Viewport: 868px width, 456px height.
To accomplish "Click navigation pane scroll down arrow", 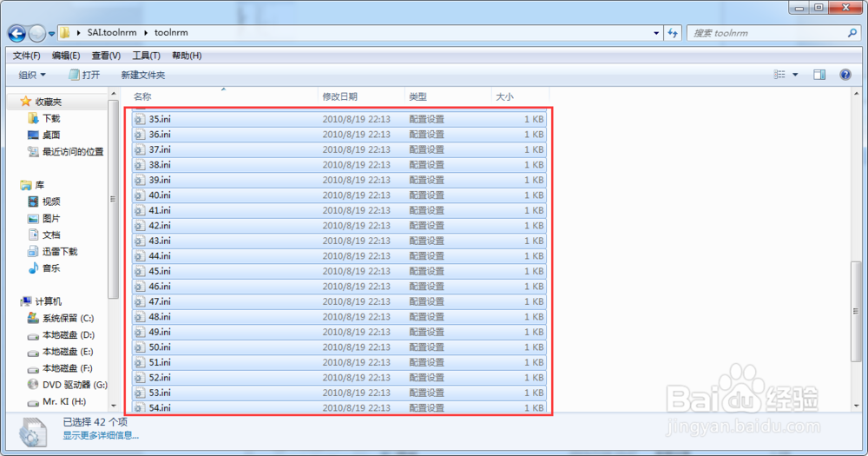I will pos(114,406).
